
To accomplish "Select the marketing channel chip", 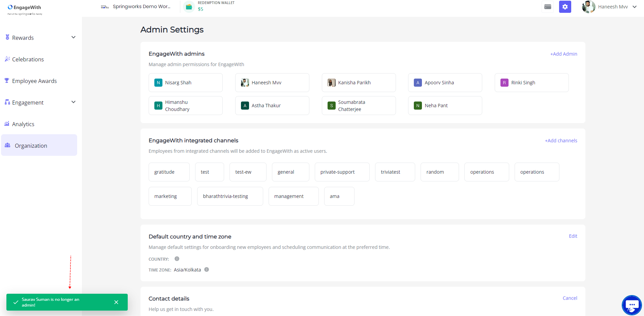I will [x=170, y=196].
